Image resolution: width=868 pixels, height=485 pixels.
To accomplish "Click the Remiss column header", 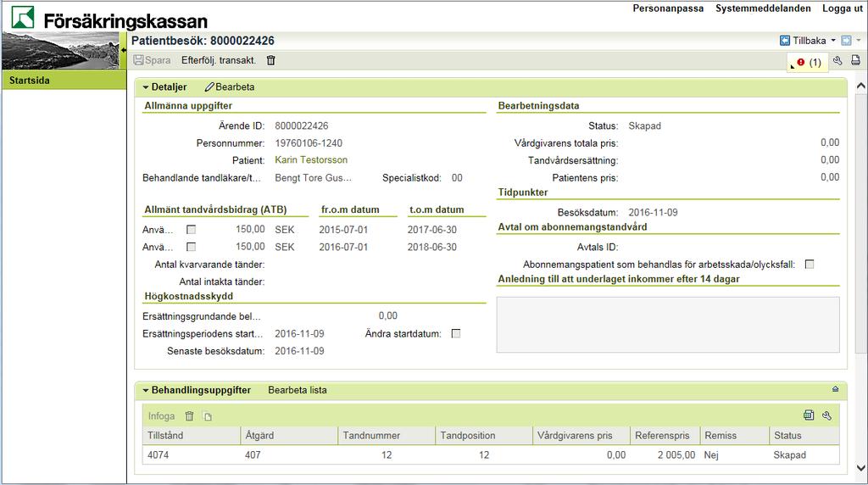I will click(735, 435).
